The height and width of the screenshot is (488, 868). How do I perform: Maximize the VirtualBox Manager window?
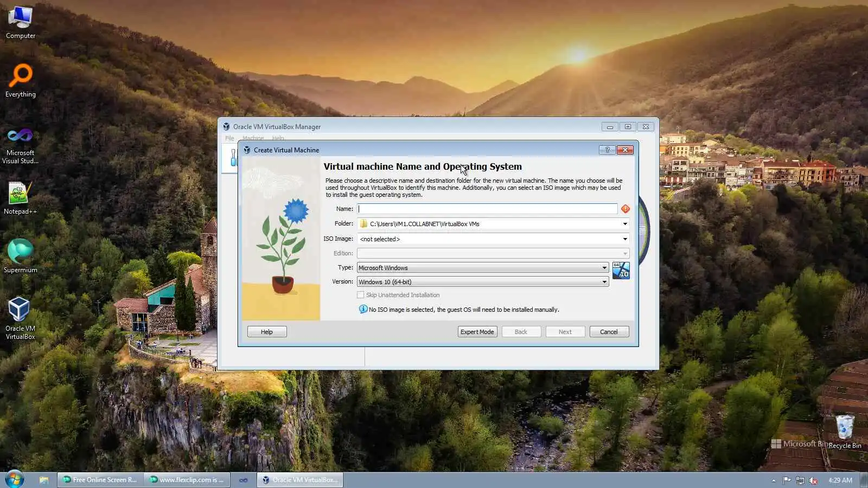(x=628, y=127)
